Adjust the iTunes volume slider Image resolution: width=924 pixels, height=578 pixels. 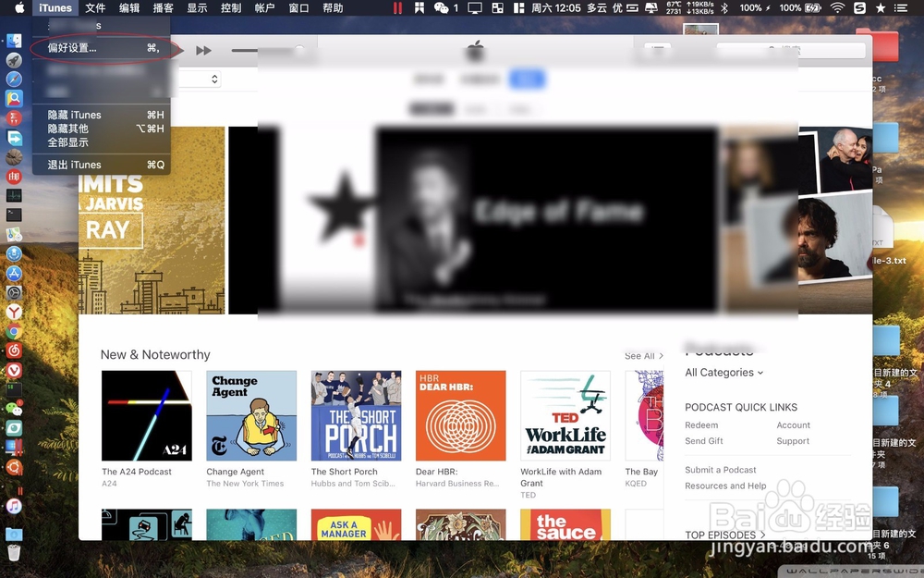click(268, 51)
